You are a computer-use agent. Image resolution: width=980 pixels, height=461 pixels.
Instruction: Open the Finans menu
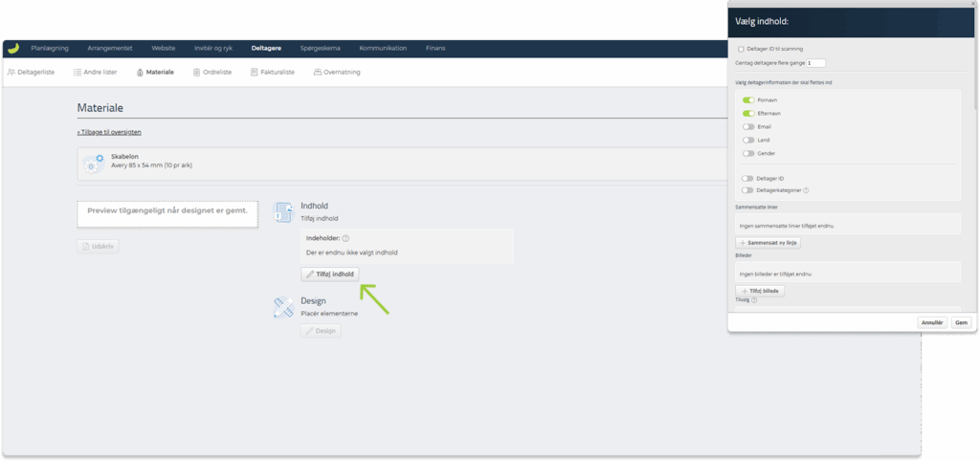click(434, 48)
